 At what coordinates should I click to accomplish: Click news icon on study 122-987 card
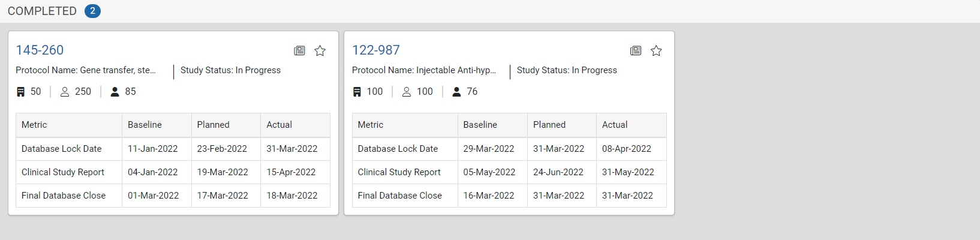click(636, 51)
